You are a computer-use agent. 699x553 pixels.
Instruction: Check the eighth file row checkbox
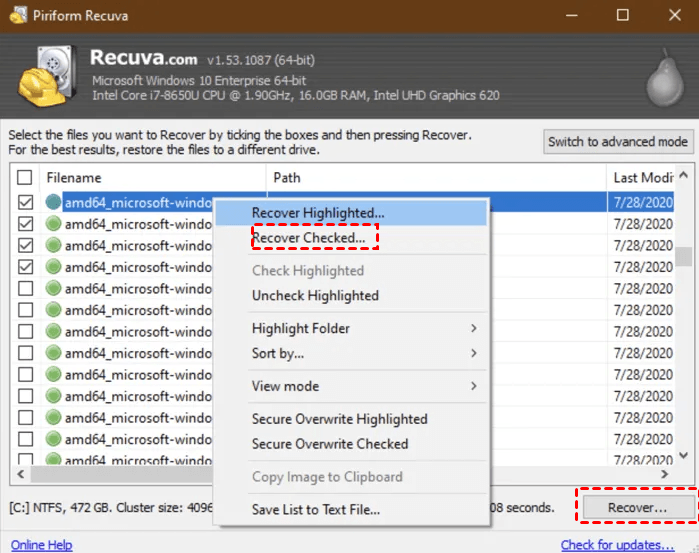[x=25, y=353]
